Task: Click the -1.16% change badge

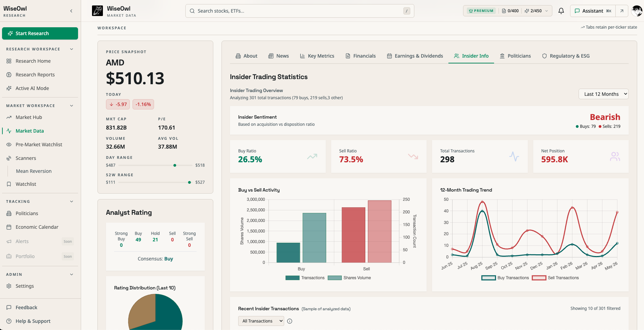Action: [143, 104]
